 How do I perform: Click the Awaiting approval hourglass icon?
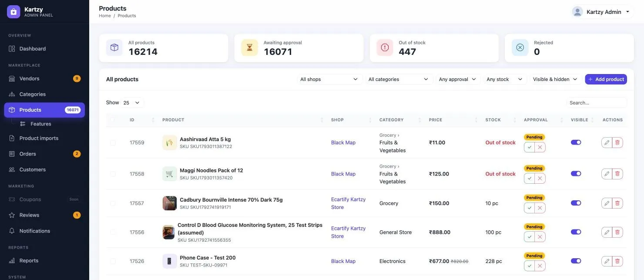point(250,47)
